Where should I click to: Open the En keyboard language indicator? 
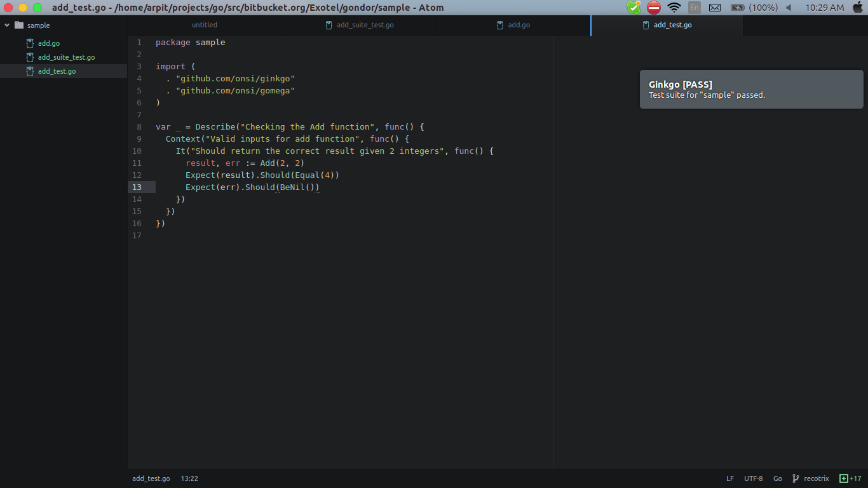(695, 8)
